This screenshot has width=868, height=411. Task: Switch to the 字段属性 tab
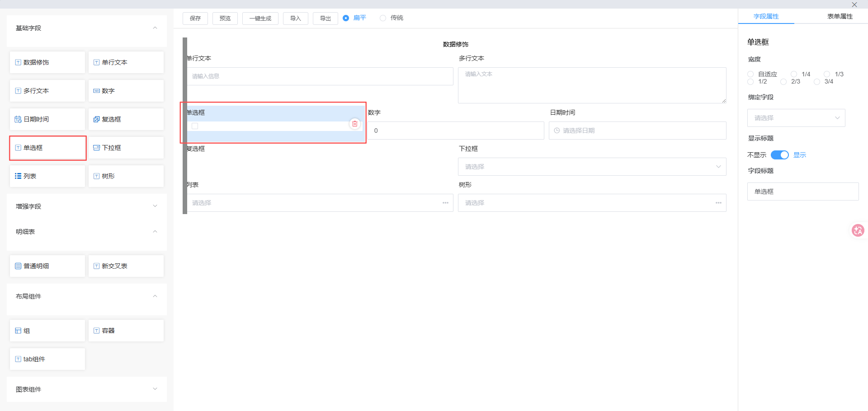click(766, 16)
